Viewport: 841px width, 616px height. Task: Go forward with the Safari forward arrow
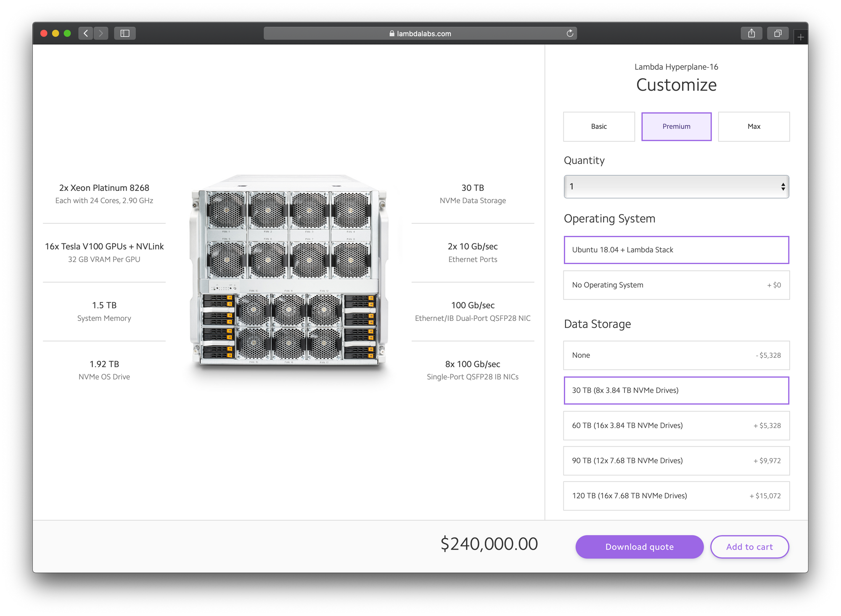(x=101, y=33)
